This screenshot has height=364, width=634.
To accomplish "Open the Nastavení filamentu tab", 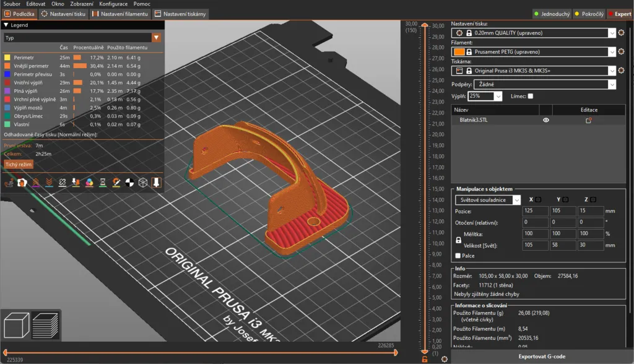I will (x=120, y=14).
